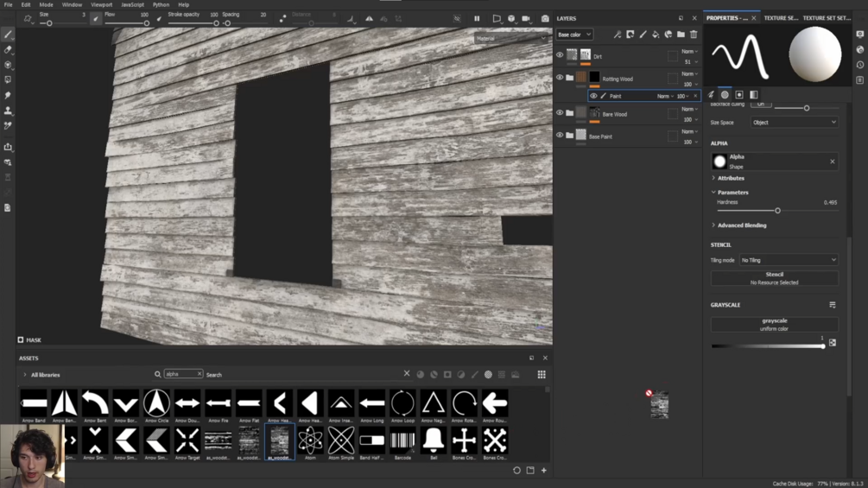The width and height of the screenshot is (868, 488).
Task: Add a folder in the Layers panel
Action: pyautogui.click(x=681, y=35)
